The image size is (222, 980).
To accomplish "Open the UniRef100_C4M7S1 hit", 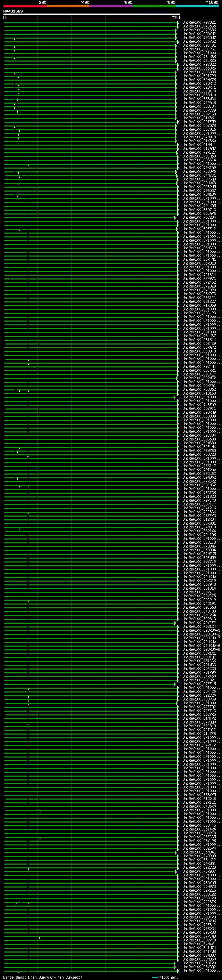I will (x=199, y=175).
